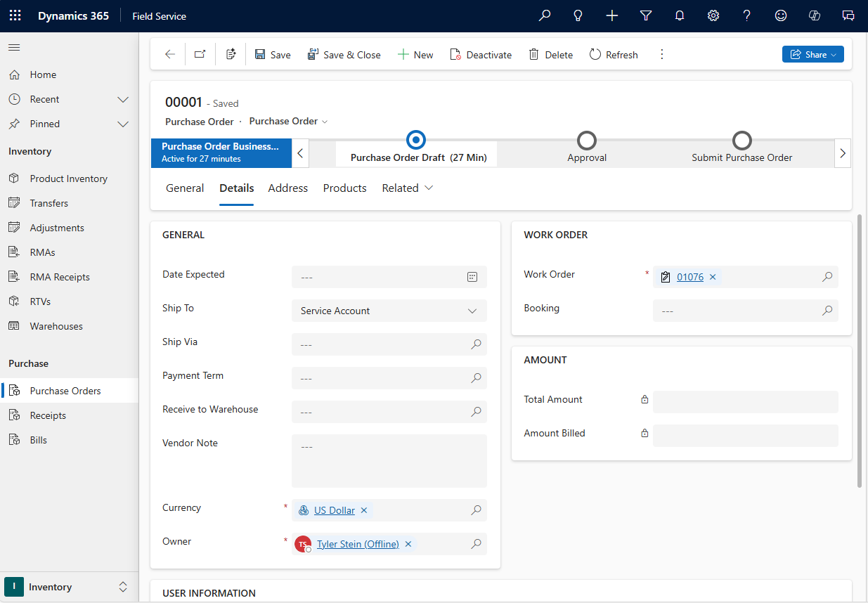Click Save & Close in the toolbar
Image resolution: width=868 pixels, height=603 pixels.
344,54
